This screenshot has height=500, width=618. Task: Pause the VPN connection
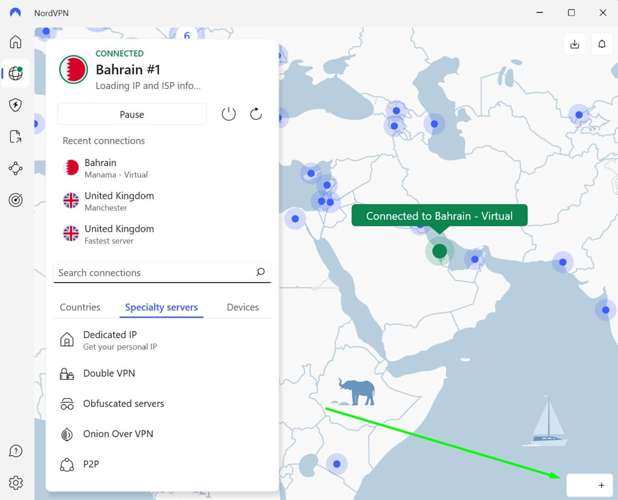[132, 114]
